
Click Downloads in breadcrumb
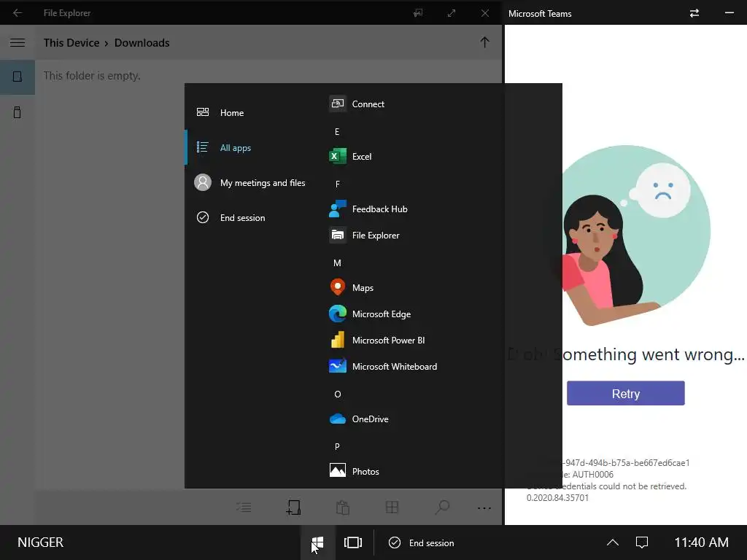(x=142, y=43)
